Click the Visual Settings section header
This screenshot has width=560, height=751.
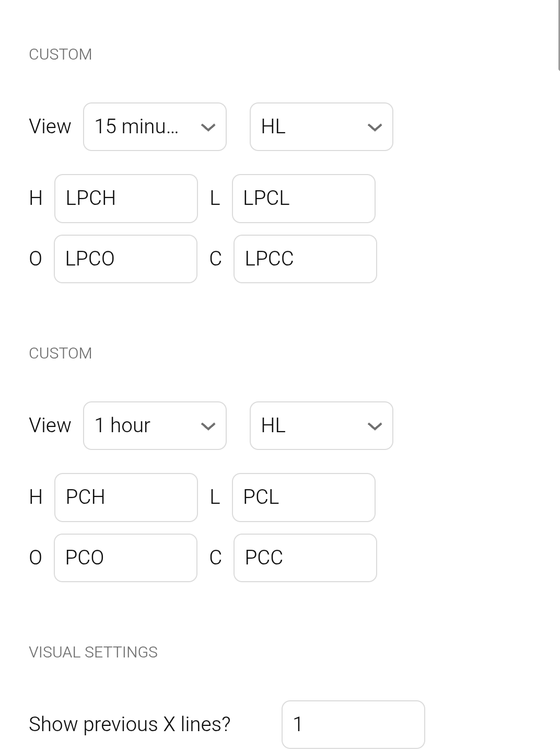coord(93,652)
